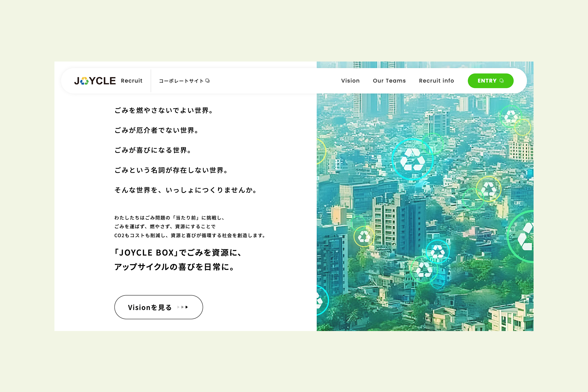Click the JOYCLE logo
Viewport: 588px width, 392px height.
pyautogui.click(x=95, y=81)
